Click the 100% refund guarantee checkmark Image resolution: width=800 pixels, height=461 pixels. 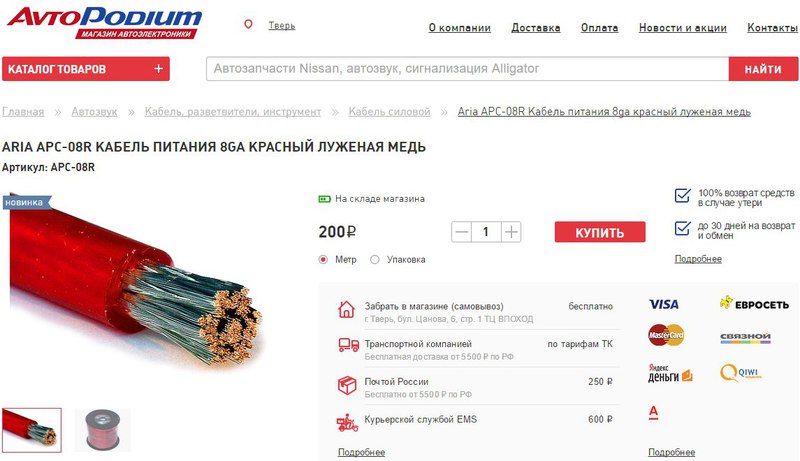coord(682,195)
